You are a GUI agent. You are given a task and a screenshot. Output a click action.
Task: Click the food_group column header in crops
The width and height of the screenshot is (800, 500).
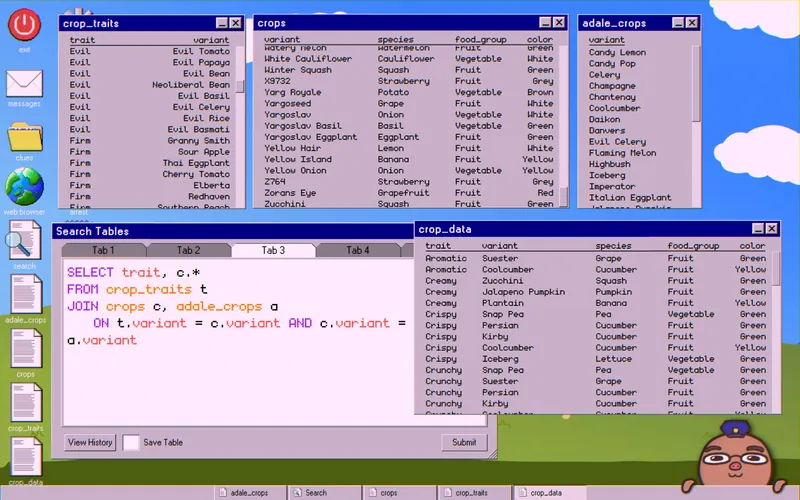[x=481, y=39]
